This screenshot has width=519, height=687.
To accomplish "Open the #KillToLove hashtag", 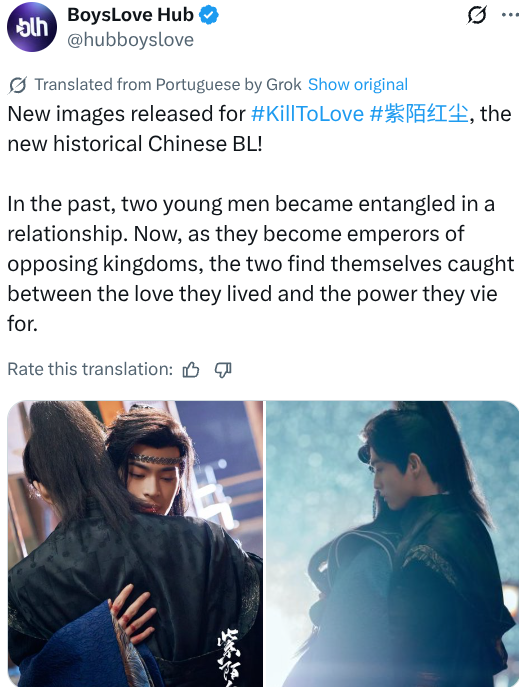I will click(307, 114).
